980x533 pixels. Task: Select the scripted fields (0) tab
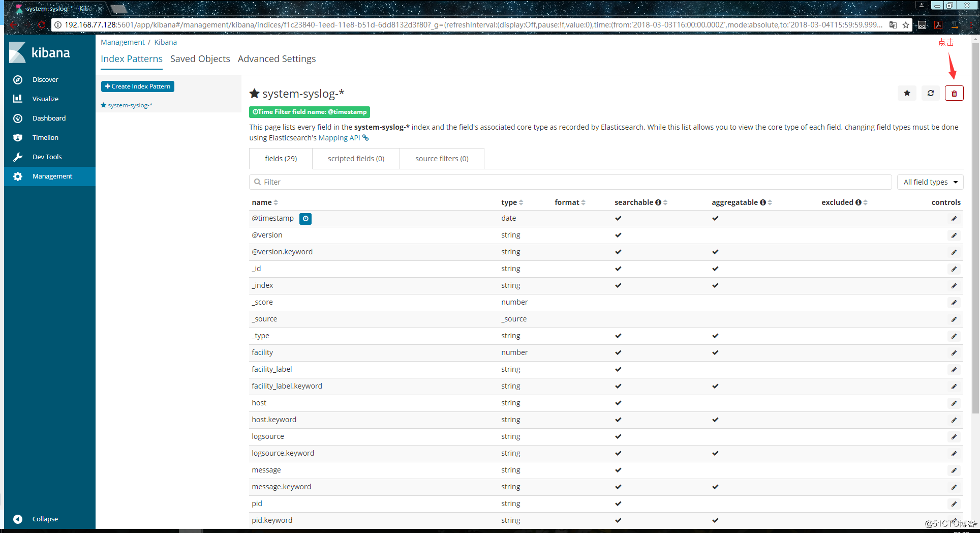[x=356, y=159]
